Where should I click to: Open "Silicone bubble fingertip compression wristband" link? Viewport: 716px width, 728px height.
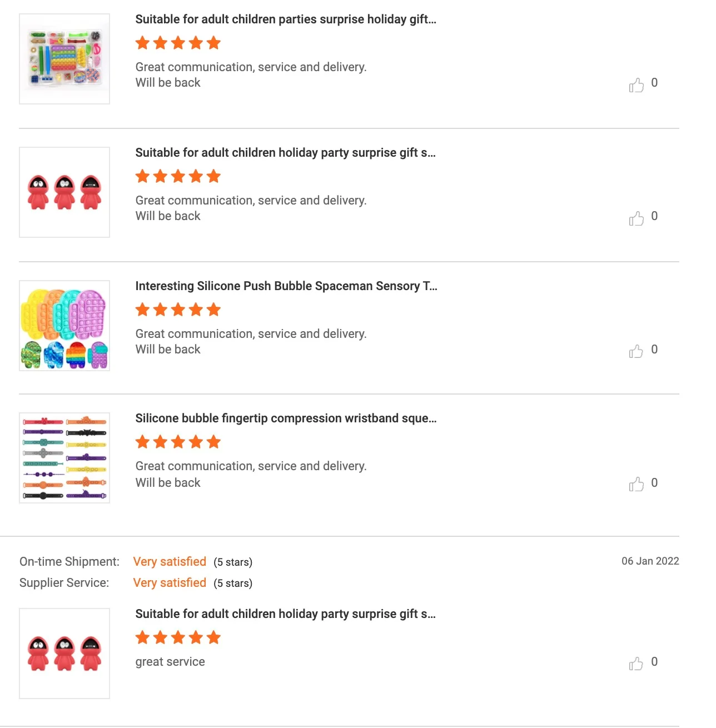(286, 418)
